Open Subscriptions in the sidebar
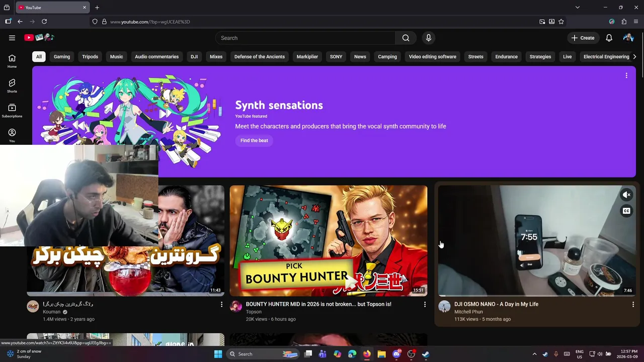 [12, 111]
